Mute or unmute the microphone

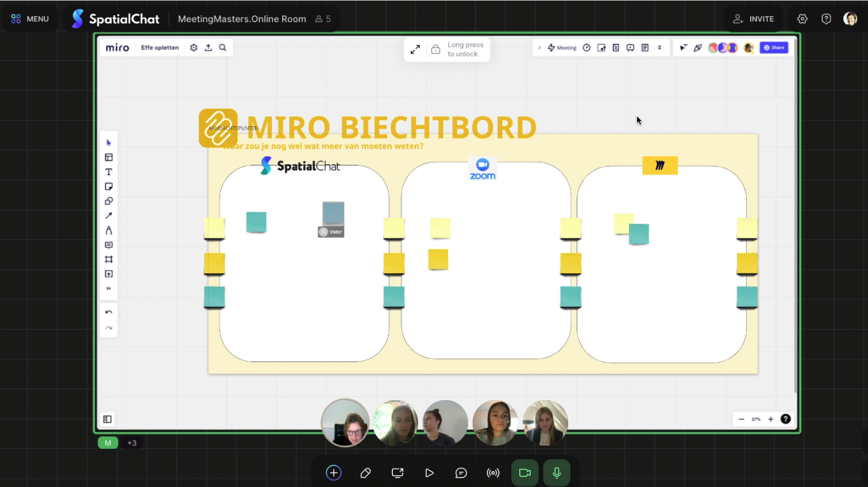coord(557,473)
